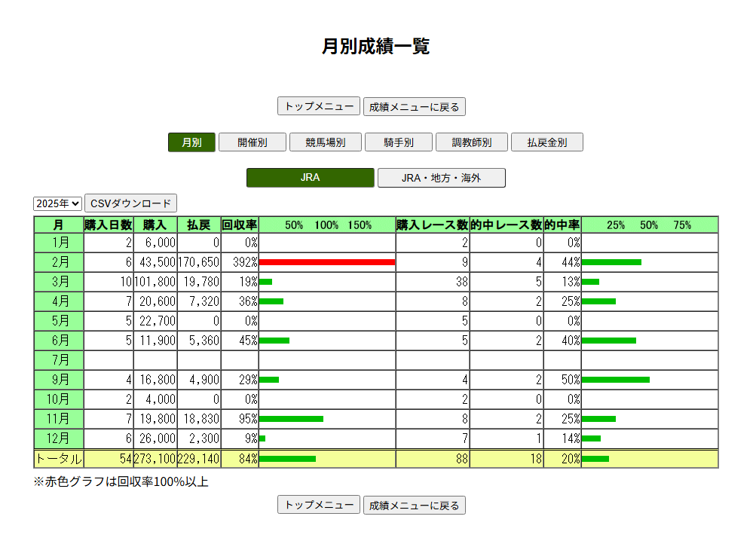This screenshot has height=553, width=756.
Task: Click the bottom トップメニュー button
Action: click(319, 505)
